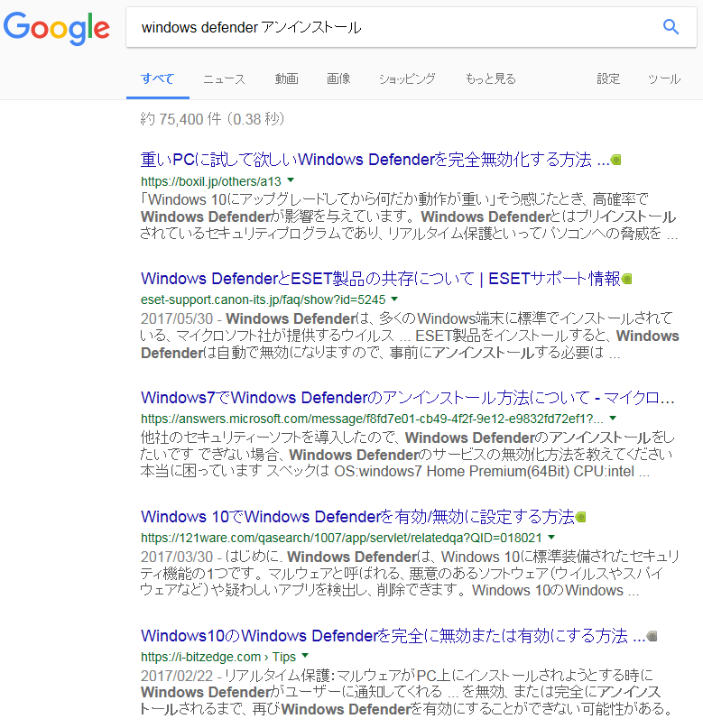This screenshot has width=703, height=728.
Task: Click date 2017/03/30 in 121ware snippet
Action: [177, 557]
